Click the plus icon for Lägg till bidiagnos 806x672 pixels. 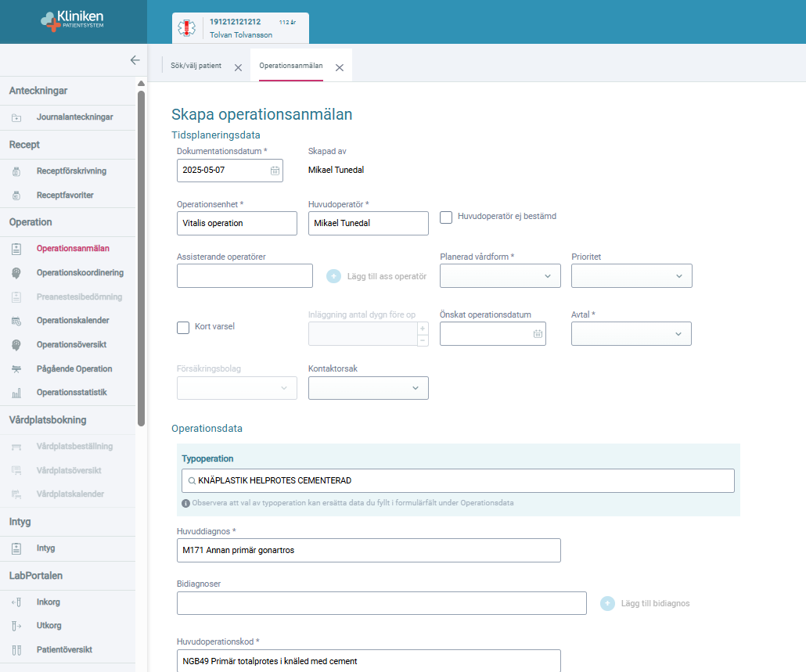608,603
